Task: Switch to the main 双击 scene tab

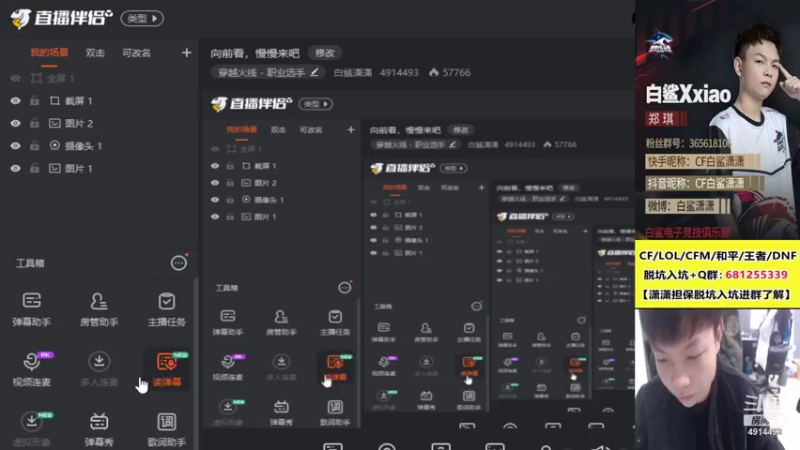Action: [95, 53]
